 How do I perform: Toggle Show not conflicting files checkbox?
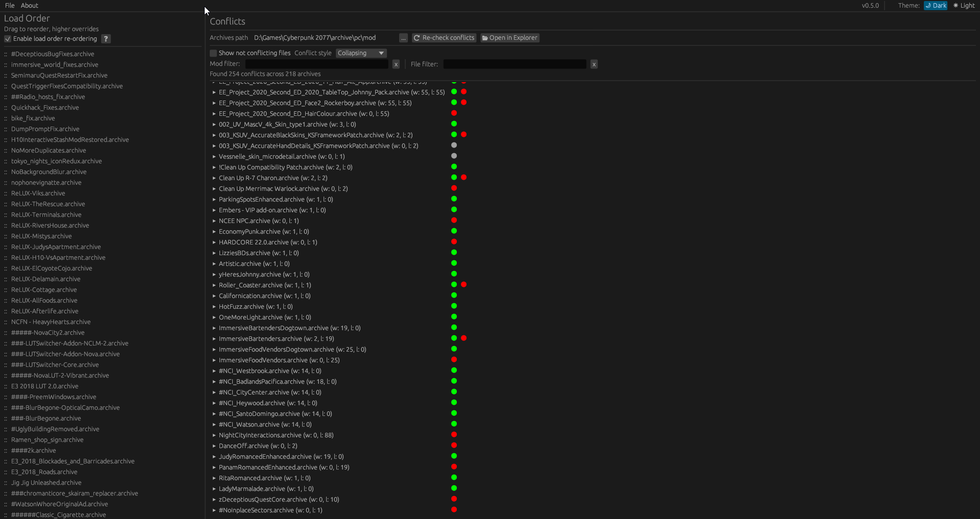[213, 53]
